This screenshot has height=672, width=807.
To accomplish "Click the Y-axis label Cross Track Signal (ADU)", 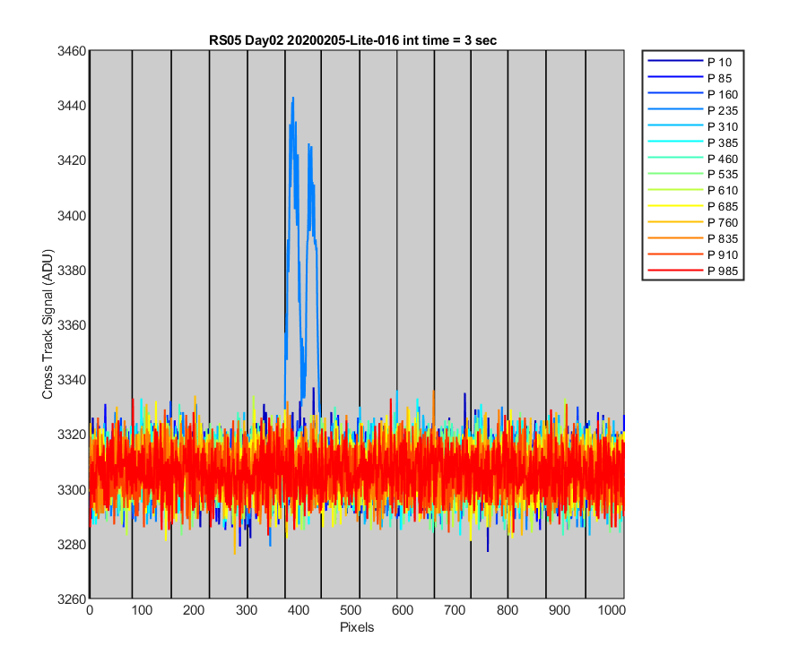I will (48, 324).
